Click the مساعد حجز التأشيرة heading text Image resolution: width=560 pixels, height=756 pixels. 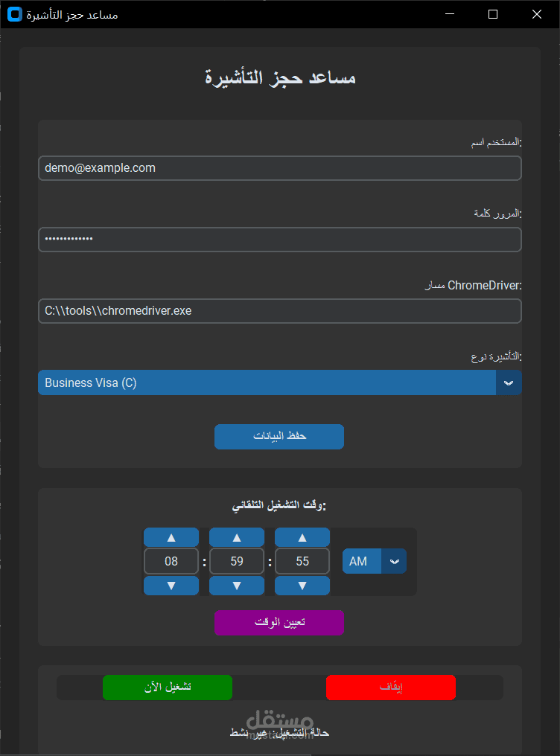pos(280,77)
